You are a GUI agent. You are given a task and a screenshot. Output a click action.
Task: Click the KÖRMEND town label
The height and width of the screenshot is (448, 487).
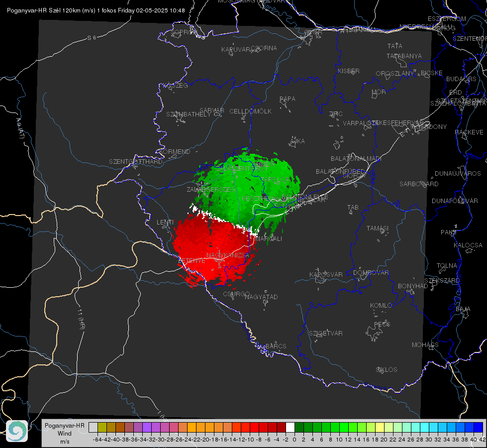[175, 152]
